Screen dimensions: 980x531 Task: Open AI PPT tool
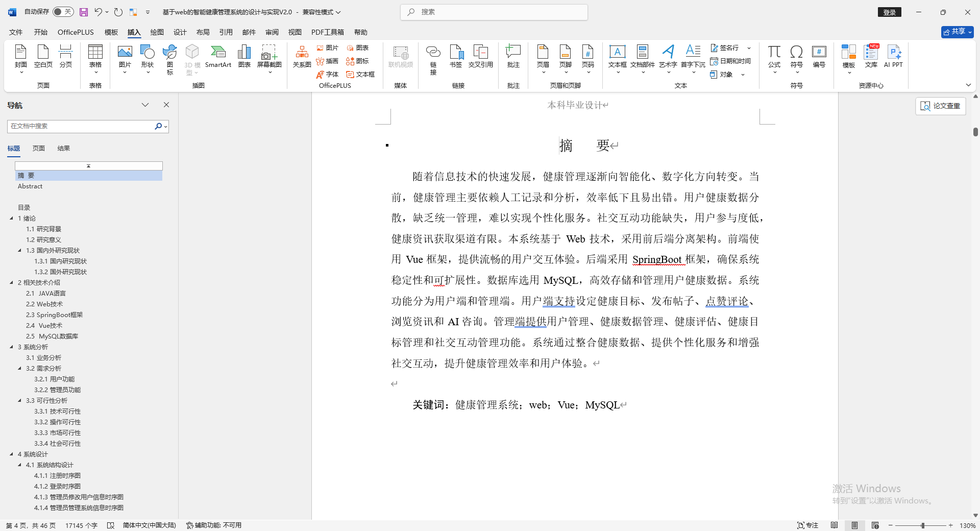[x=894, y=56]
